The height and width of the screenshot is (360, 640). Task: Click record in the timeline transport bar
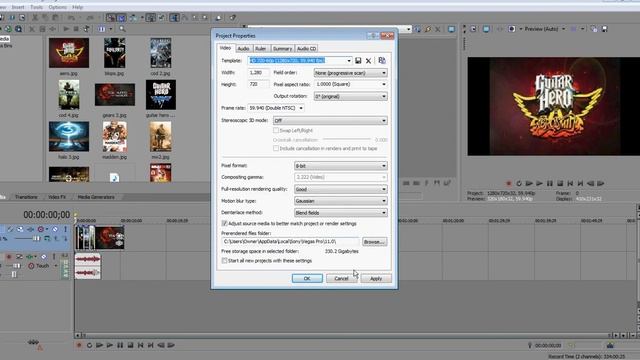(x=79, y=345)
